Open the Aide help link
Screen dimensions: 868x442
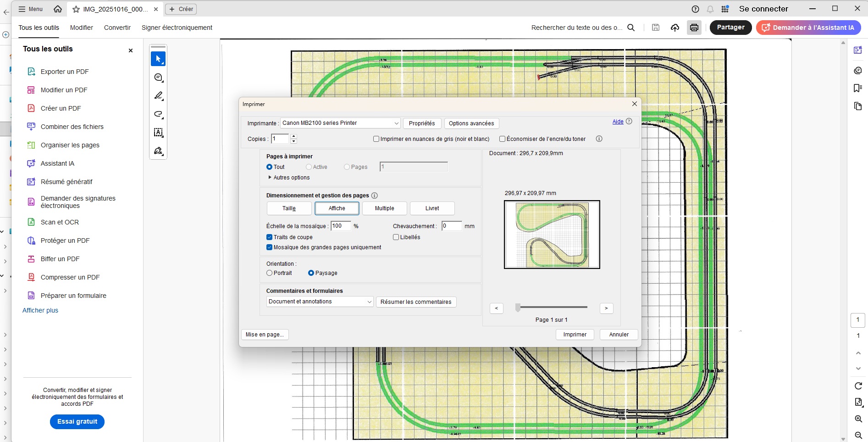(618, 122)
